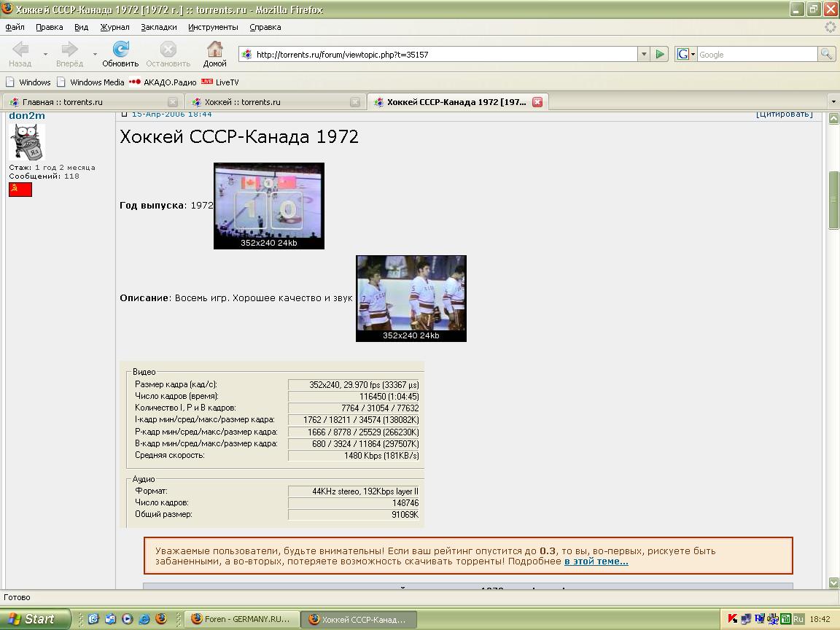Screen dimensions: 840x630
Task: Click the Цитировать quote link
Action: coord(785,114)
